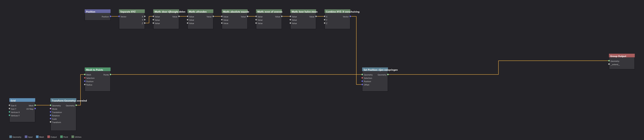644x140 pixels.
Task: Click the Size Y socket on Grid node
Action: (x=10, y=109)
